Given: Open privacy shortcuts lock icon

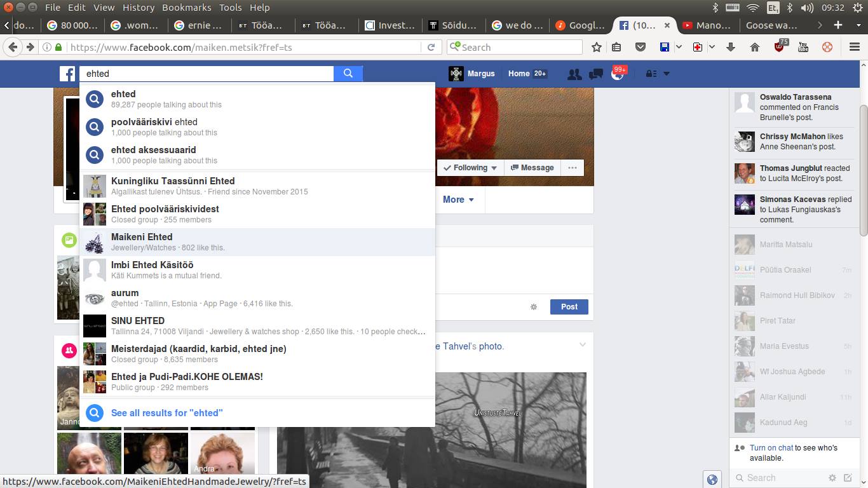Looking at the screenshot, I should (651, 74).
